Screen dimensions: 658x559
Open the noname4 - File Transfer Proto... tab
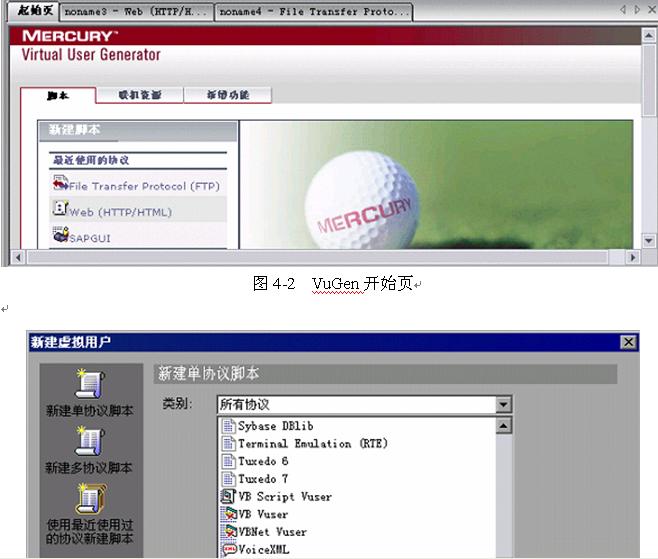point(313,12)
